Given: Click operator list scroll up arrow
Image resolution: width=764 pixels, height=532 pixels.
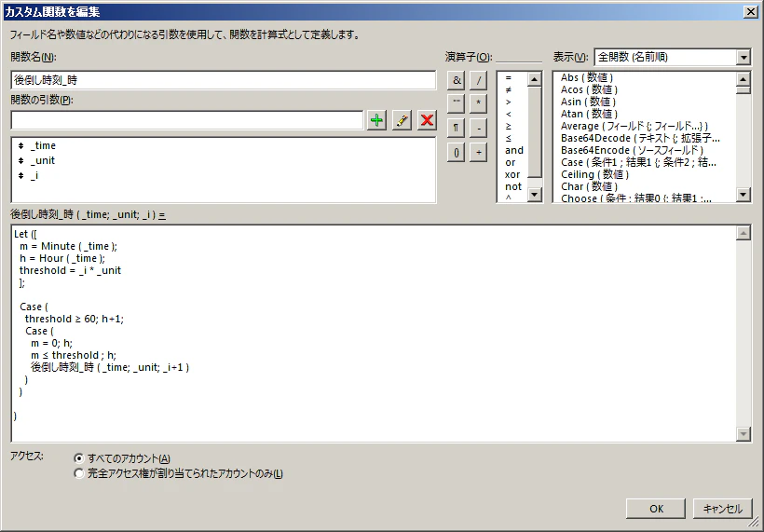Looking at the screenshot, I should pos(535,79).
